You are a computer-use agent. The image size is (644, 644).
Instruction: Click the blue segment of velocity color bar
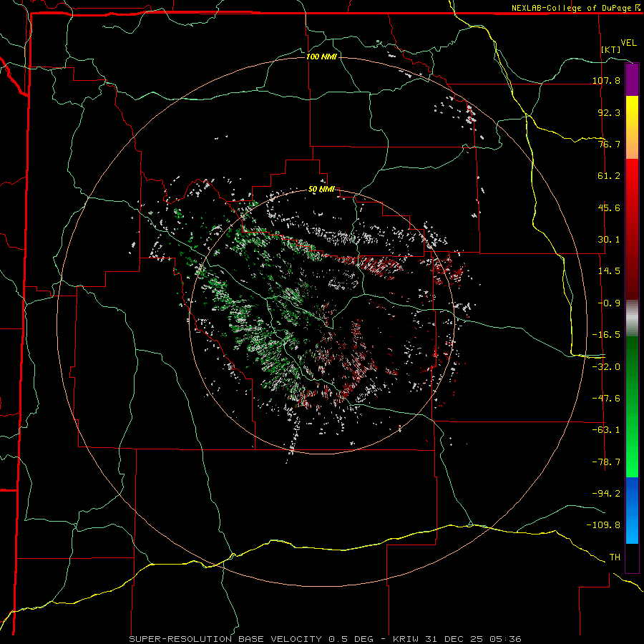pyautogui.click(x=632, y=510)
